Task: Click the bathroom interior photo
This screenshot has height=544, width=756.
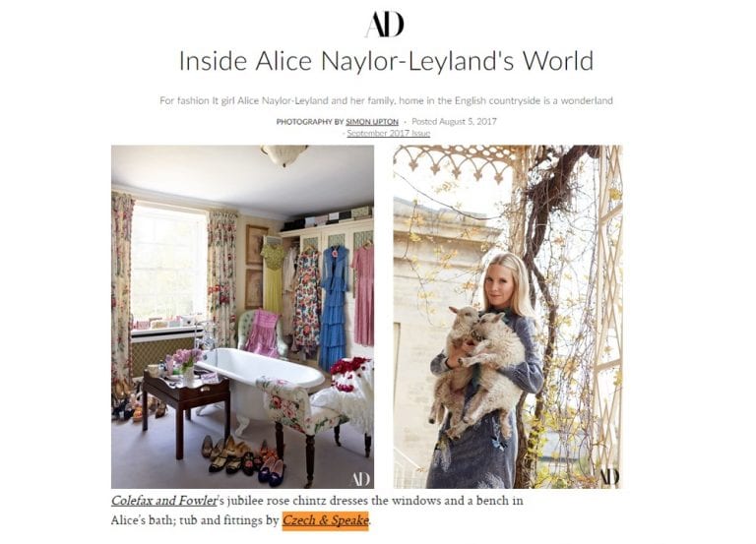Action: [242, 317]
